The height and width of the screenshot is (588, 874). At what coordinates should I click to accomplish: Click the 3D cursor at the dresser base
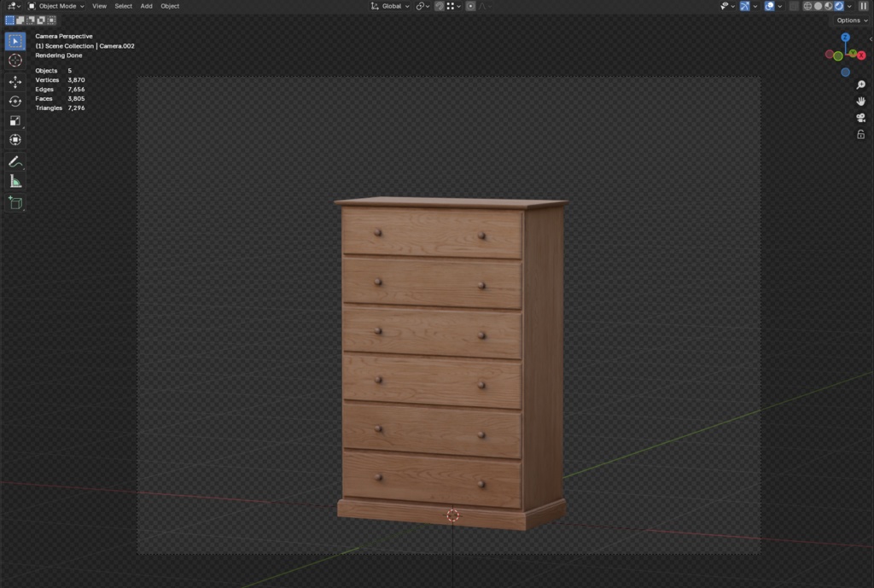(x=452, y=515)
